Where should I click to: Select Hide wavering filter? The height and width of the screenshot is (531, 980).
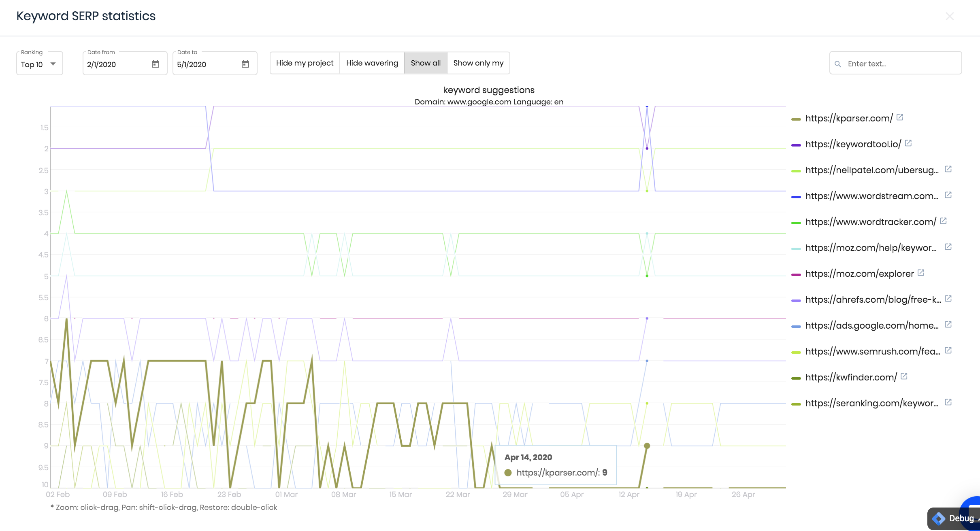point(372,63)
